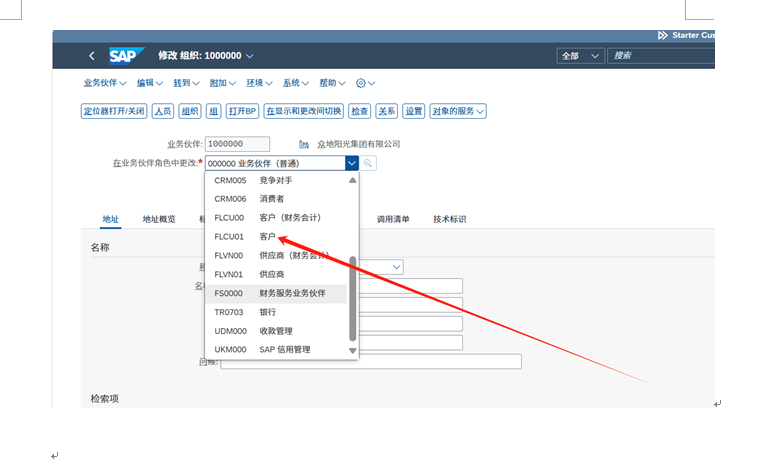The image size is (774, 473).
Task: Click the back arrow beside SAP logo
Action: coord(92,56)
